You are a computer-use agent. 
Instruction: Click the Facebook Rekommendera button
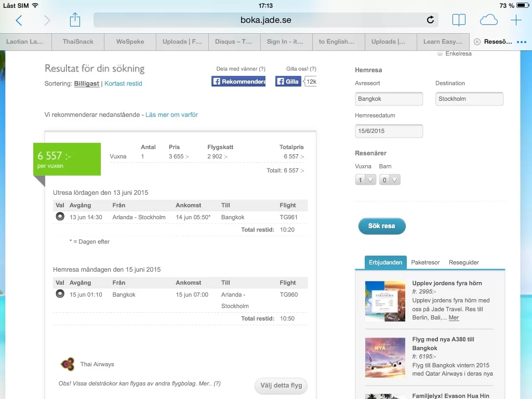pyautogui.click(x=238, y=82)
